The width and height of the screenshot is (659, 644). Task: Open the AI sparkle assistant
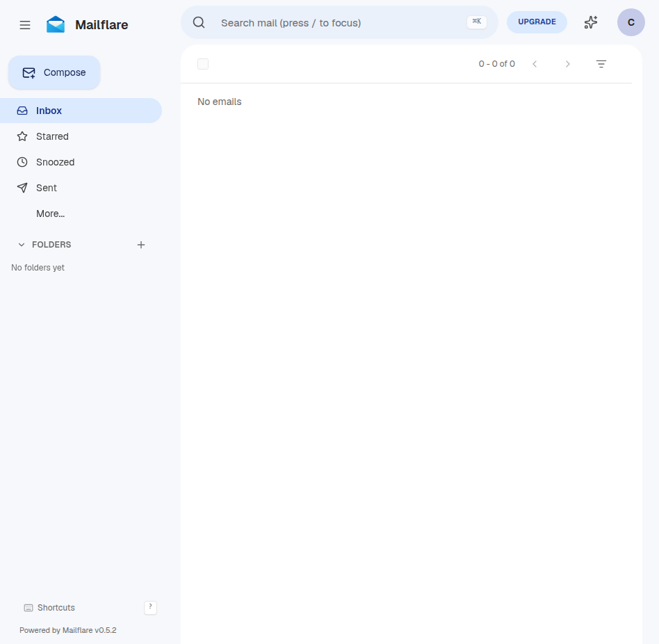pyautogui.click(x=591, y=22)
